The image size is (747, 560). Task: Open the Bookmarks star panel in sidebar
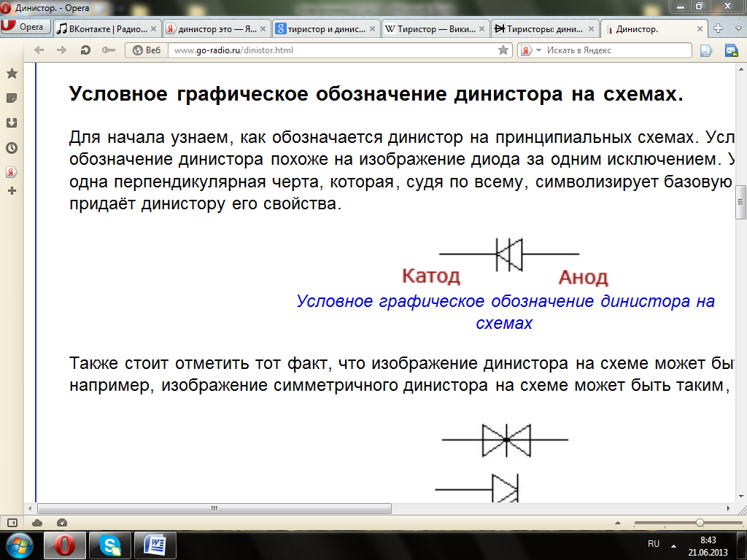(12, 74)
